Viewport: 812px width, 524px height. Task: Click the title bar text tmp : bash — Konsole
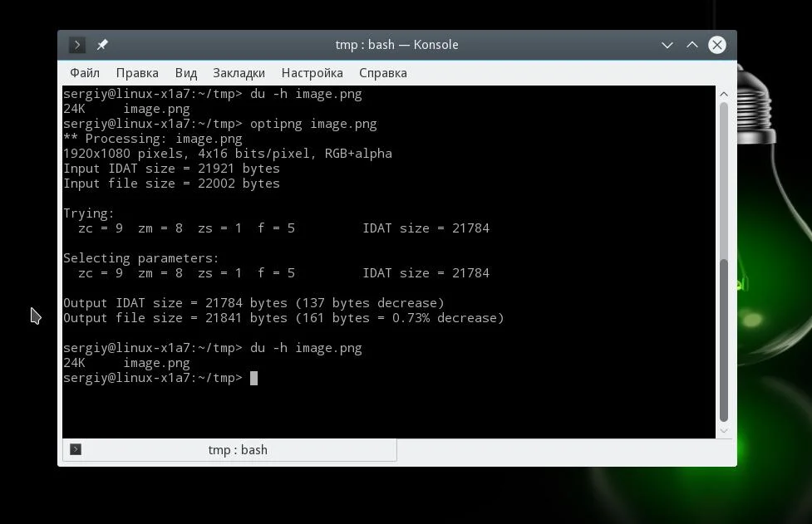pyautogui.click(x=396, y=45)
